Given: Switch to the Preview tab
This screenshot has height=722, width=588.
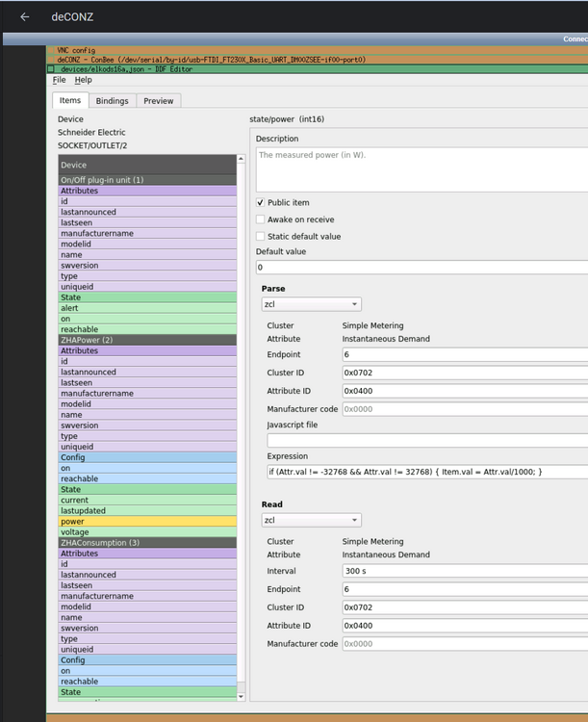Looking at the screenshot, I should coord(159,101).
